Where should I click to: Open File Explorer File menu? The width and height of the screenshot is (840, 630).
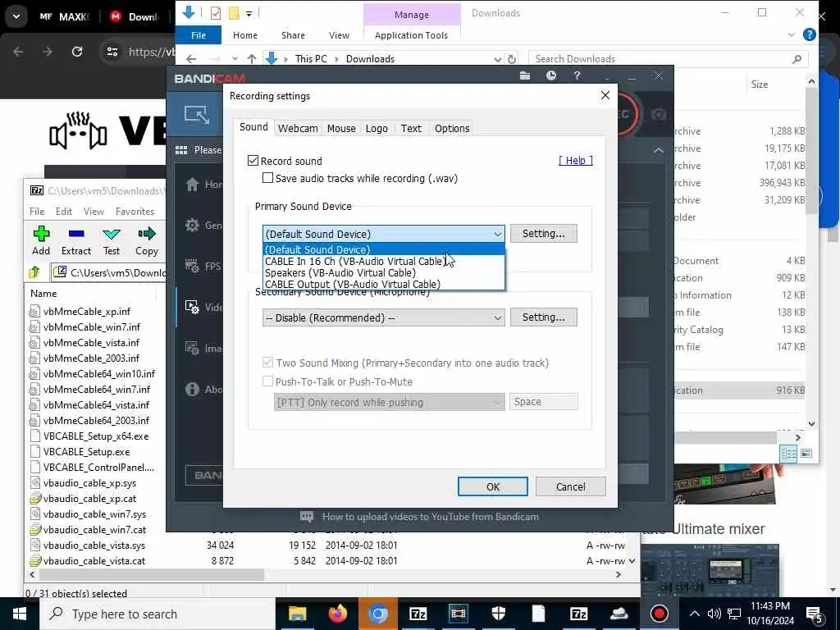(x=199, y=35)
